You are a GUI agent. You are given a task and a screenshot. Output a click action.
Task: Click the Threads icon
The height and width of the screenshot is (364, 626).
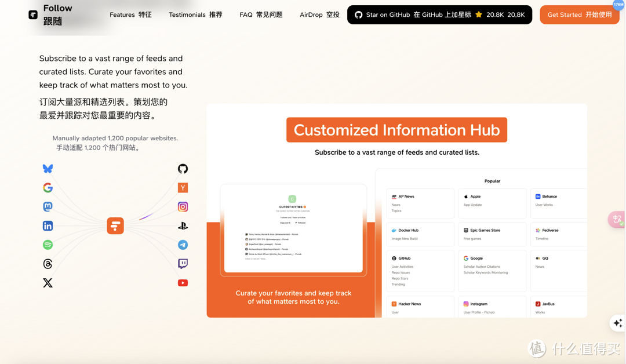pos(48,264)
